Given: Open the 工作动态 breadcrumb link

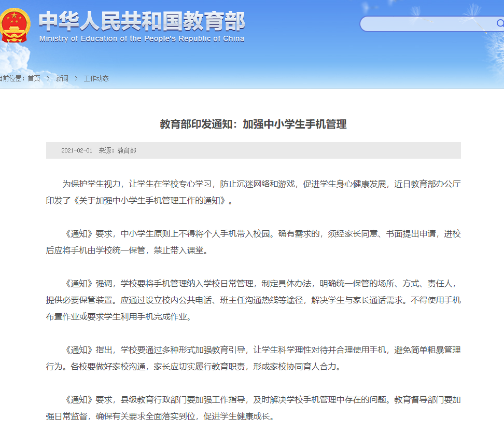Looking at the screenshot, I should pos(96,78).
